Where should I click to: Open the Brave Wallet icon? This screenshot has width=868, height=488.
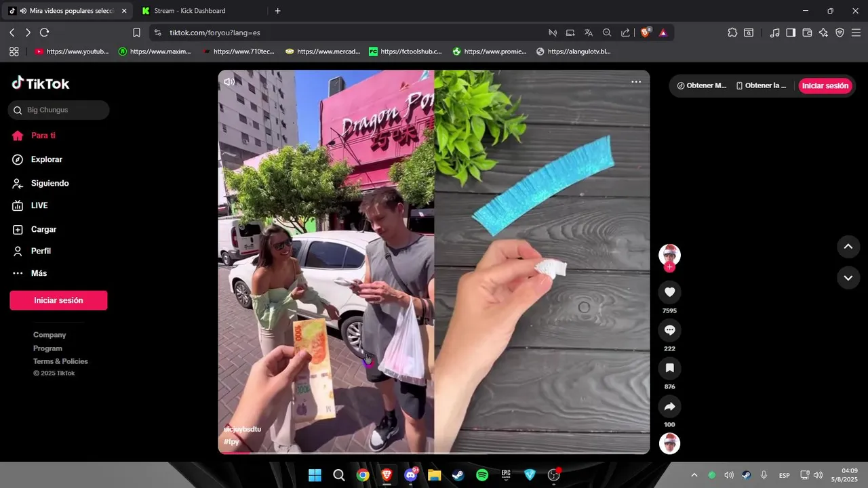[x=807, y=33]
